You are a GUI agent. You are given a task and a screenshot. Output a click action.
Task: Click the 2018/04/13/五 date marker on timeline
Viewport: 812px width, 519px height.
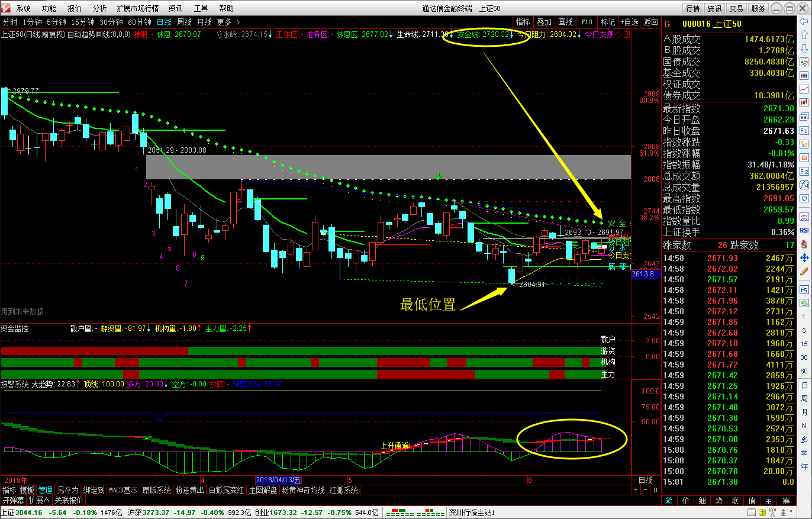click(279, 480)
